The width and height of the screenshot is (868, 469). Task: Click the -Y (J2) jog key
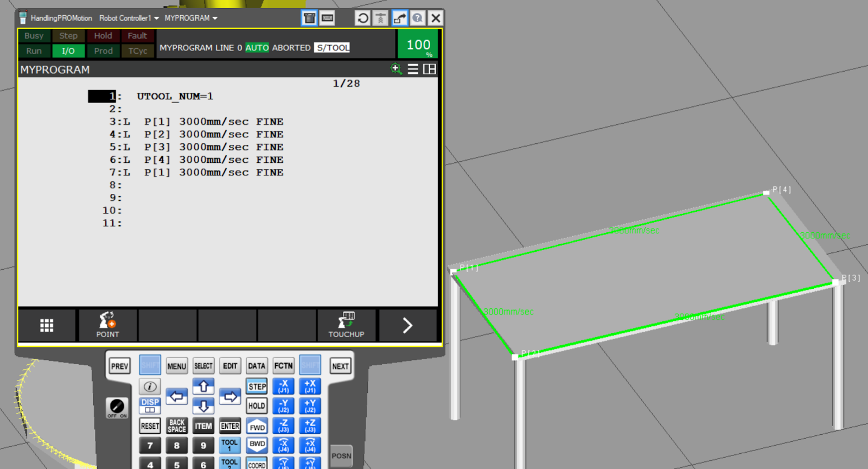284,406
